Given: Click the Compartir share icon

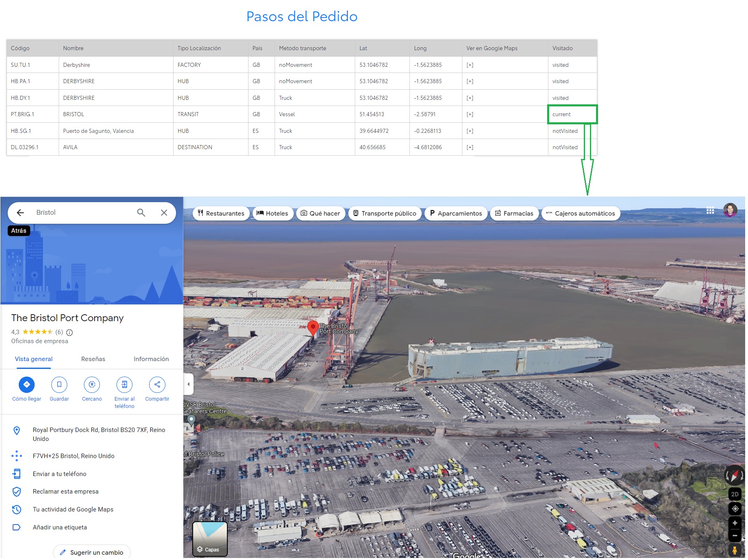Looking at the screenshot, I should pyautogui.click(x=157, y=385).
